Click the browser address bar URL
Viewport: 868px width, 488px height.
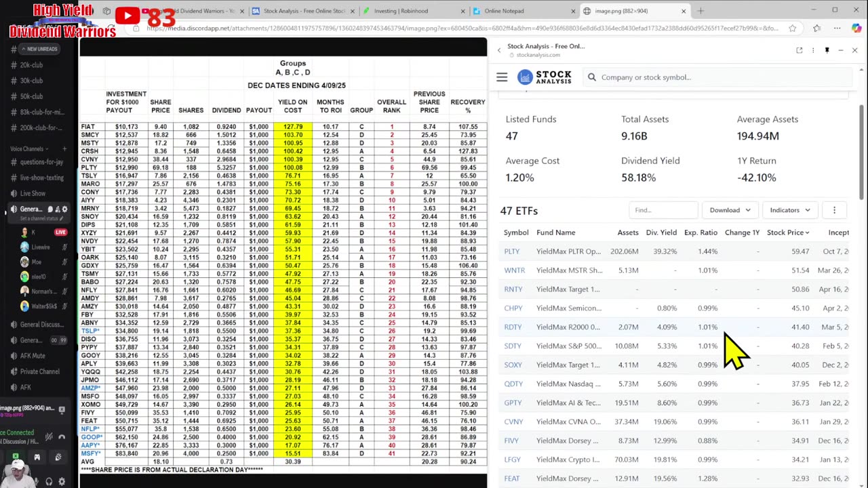click(x=462, y=28)
